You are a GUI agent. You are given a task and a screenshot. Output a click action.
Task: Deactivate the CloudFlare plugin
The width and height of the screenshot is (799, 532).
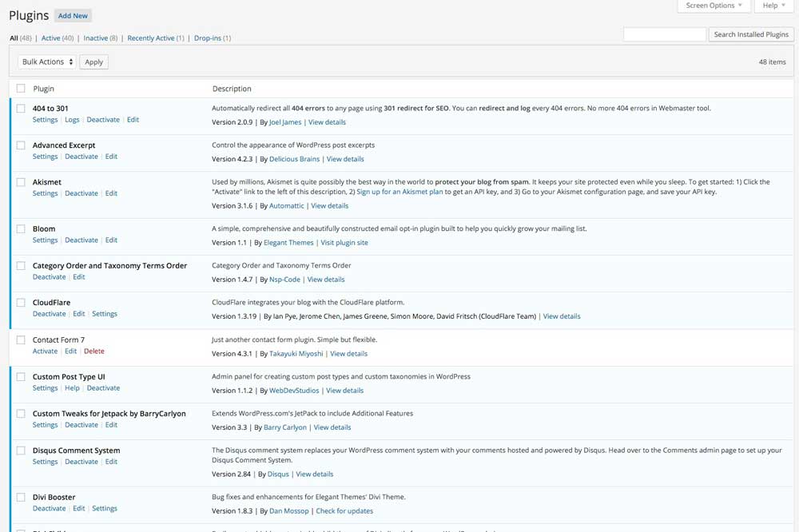tap(49, 314)
